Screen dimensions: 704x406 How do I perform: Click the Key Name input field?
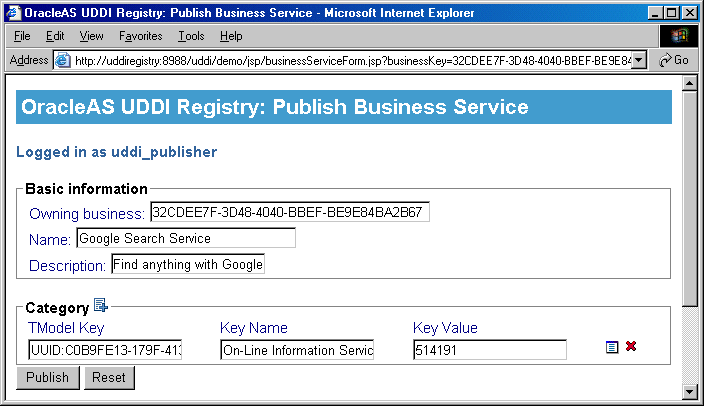[x=297, y=349]
